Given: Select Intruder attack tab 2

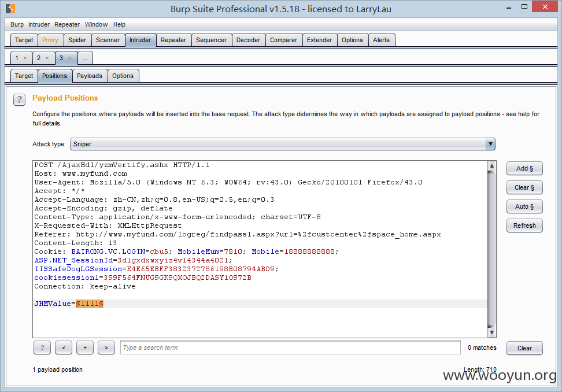Looking at the screenshot, I should pos(39,58).
